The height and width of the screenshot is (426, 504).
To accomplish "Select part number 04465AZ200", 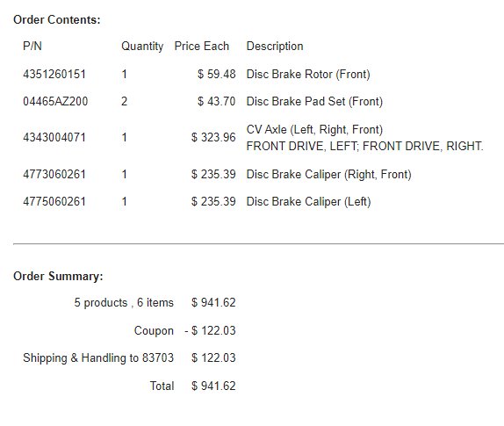I will point(55,102).
